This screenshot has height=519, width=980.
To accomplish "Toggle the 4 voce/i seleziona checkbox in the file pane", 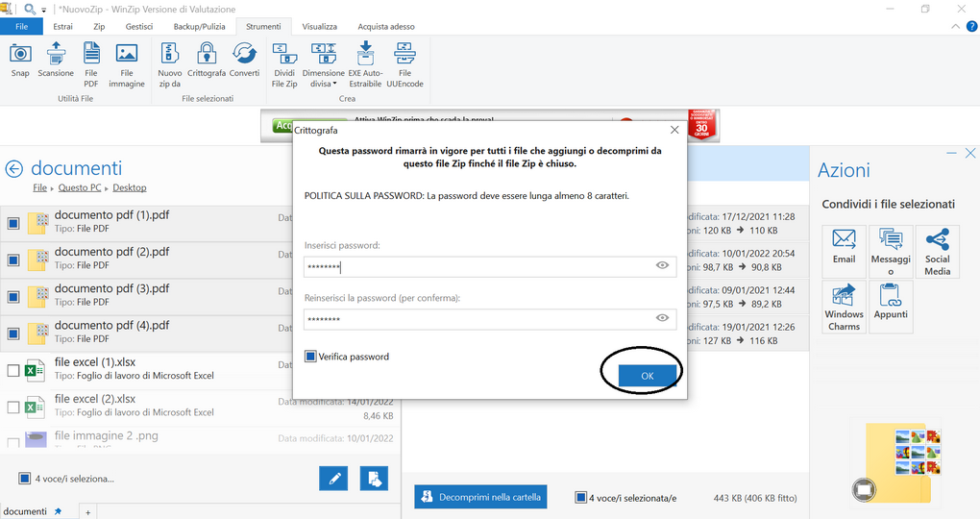I will [x=24, y=479].
